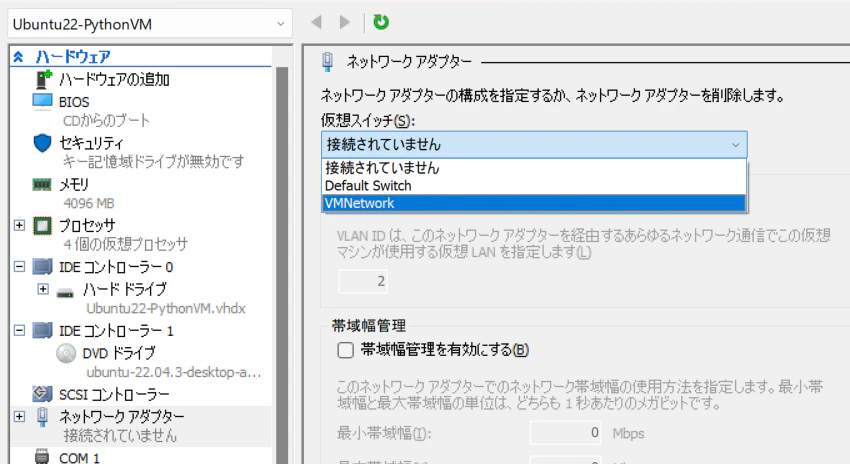This screenshot has height=464, width=850.
Task: Go forward with the right arrow
Action: pos(344,22)
